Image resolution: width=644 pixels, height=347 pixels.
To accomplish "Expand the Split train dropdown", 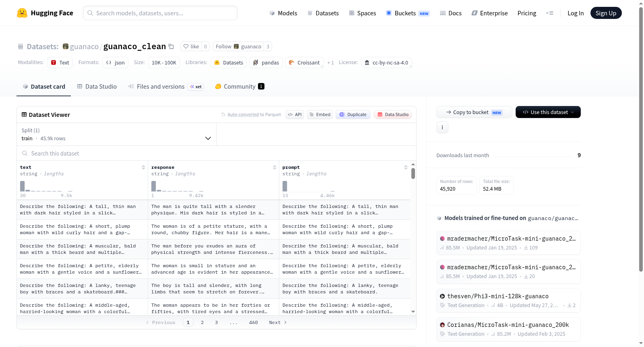I will pos(116,134).
